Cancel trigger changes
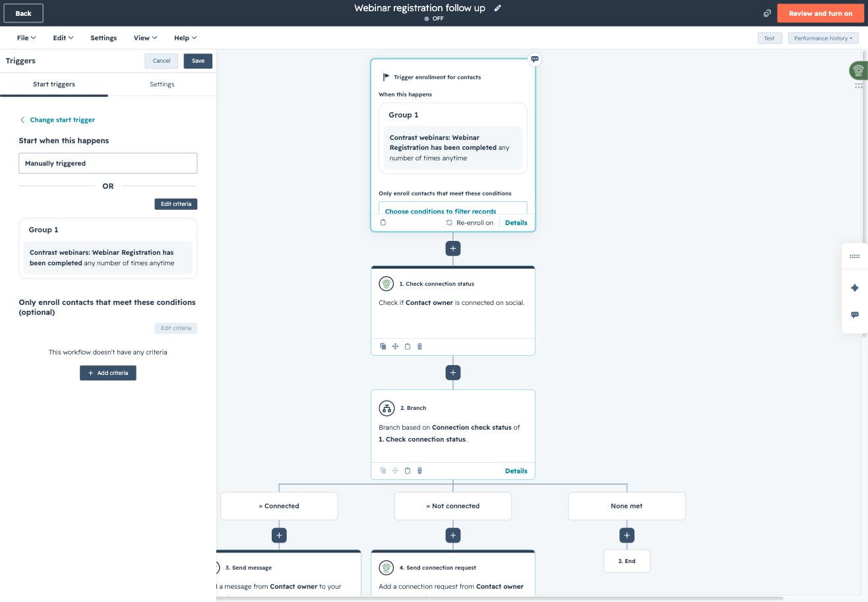The height and width of the screenshot is (602, 868). tap(162, 61)
